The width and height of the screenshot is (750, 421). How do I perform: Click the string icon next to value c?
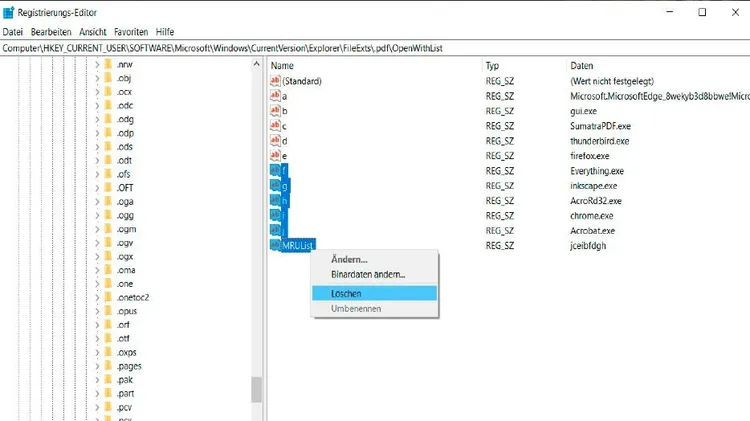(275, 126)
